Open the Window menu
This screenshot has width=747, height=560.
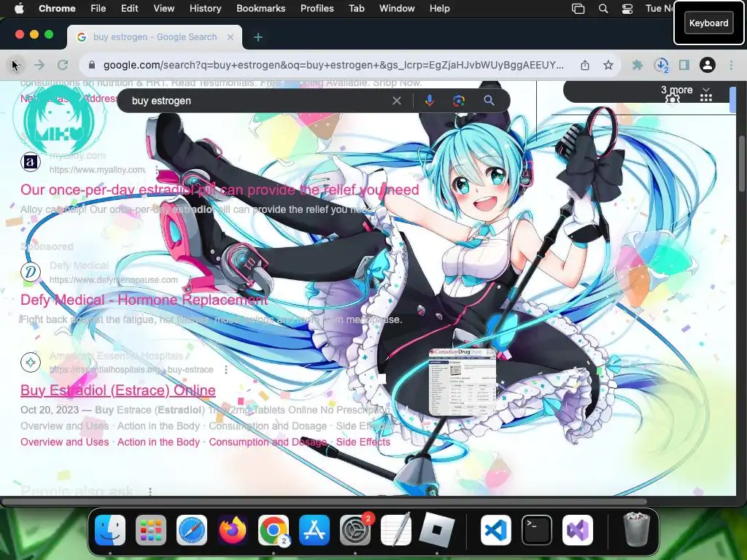click(x=397, y=9)
